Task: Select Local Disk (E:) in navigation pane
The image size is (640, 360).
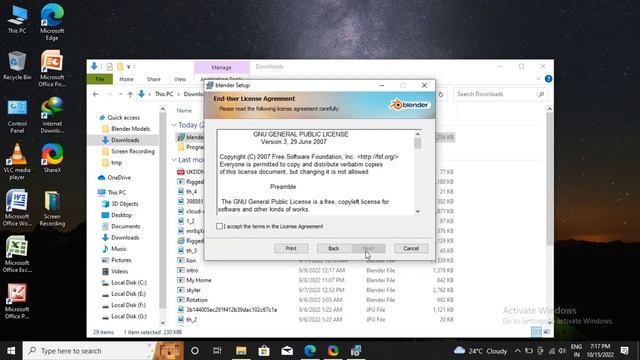Action: click(x=129, y=293)
